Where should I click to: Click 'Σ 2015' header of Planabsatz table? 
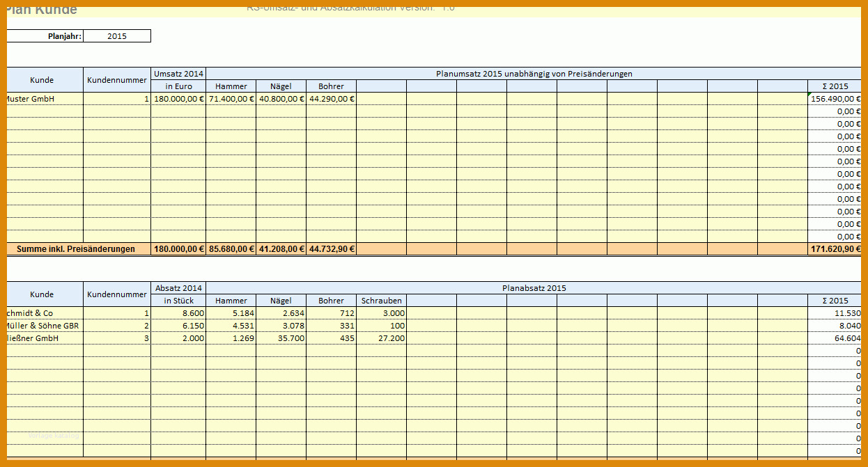coord(835,300)
